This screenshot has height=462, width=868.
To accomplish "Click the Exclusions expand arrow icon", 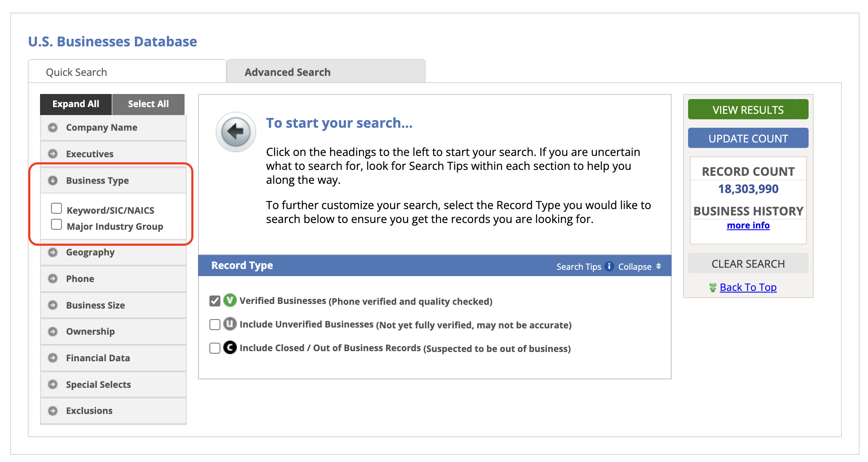I will pos(53,411).
